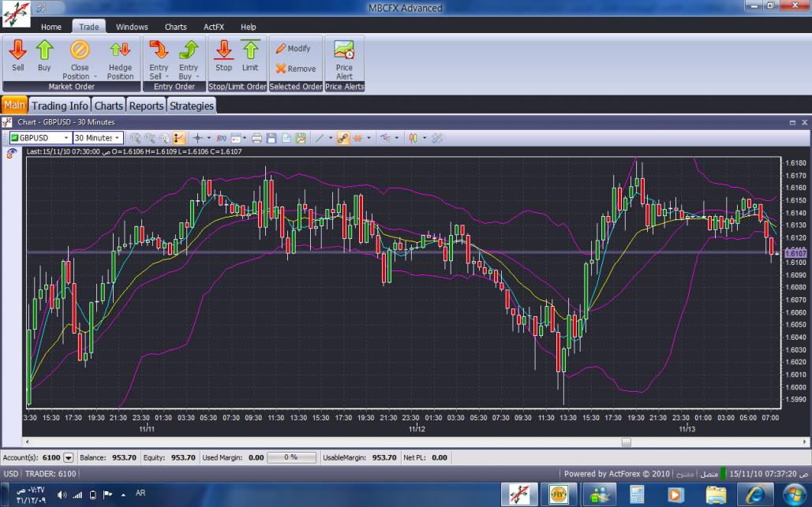Click the chart template window icon
Viewport: 812px width, 507px height.
click(x=236, y=138)
